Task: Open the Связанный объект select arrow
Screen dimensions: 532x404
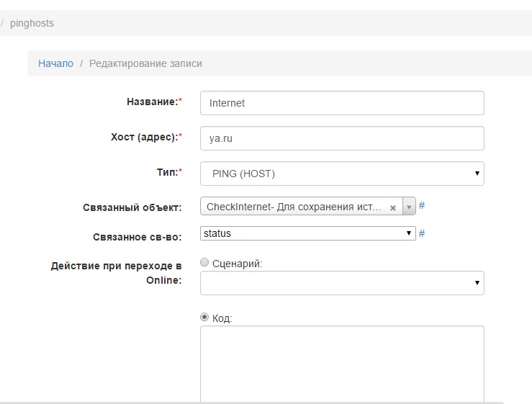Action: [409, 207]
